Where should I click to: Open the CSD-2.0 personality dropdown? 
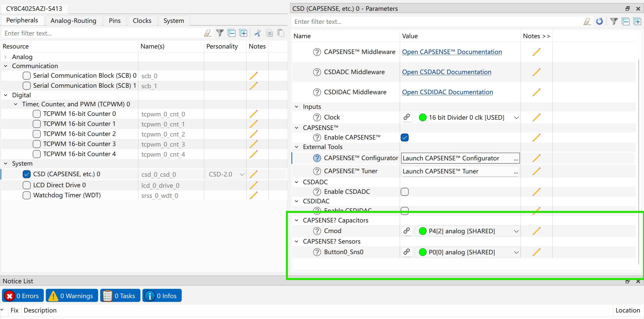225,174
